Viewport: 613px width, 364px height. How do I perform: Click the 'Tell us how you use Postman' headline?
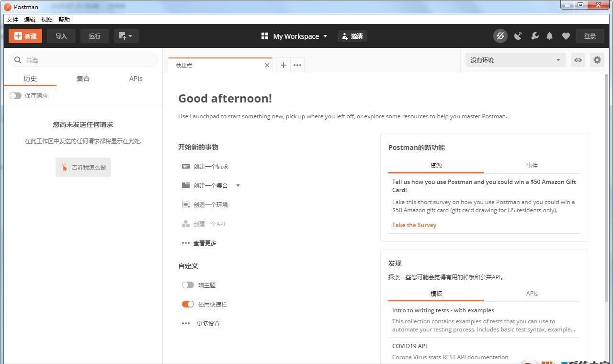click(484, 186)
